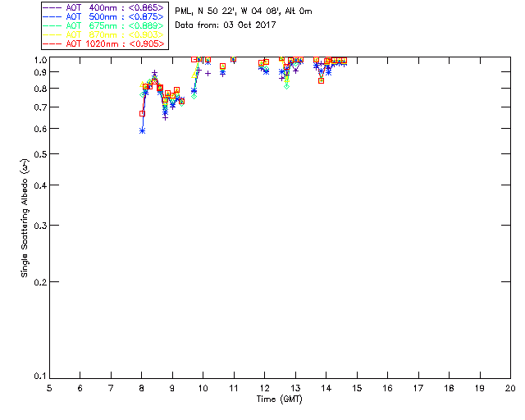525x420 pixels.
Task: Click the lowest green diamond marker between 12 and 13 GMT
Action: click(286, 86)
